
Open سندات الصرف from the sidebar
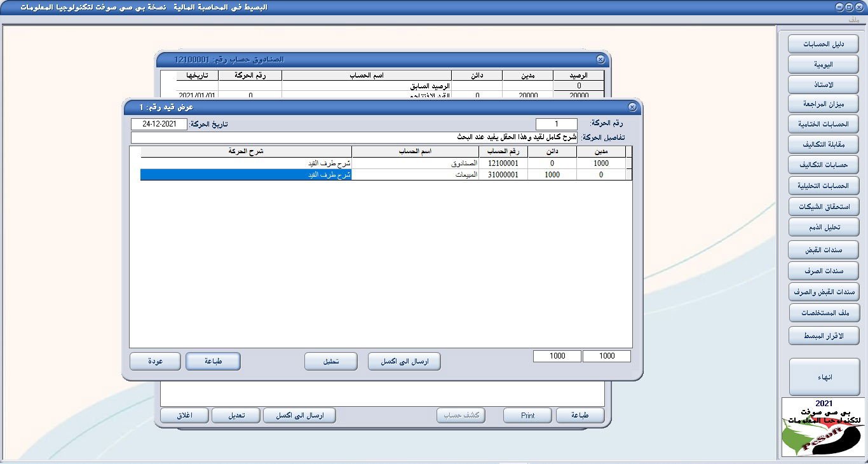tap(823, 270)
